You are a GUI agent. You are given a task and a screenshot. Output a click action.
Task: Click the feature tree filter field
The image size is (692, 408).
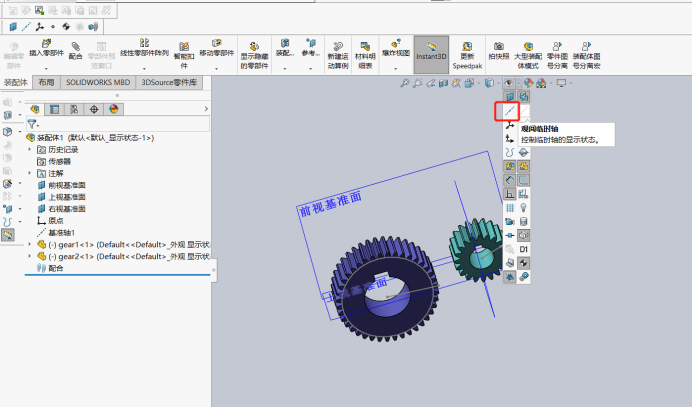point(118,124)
